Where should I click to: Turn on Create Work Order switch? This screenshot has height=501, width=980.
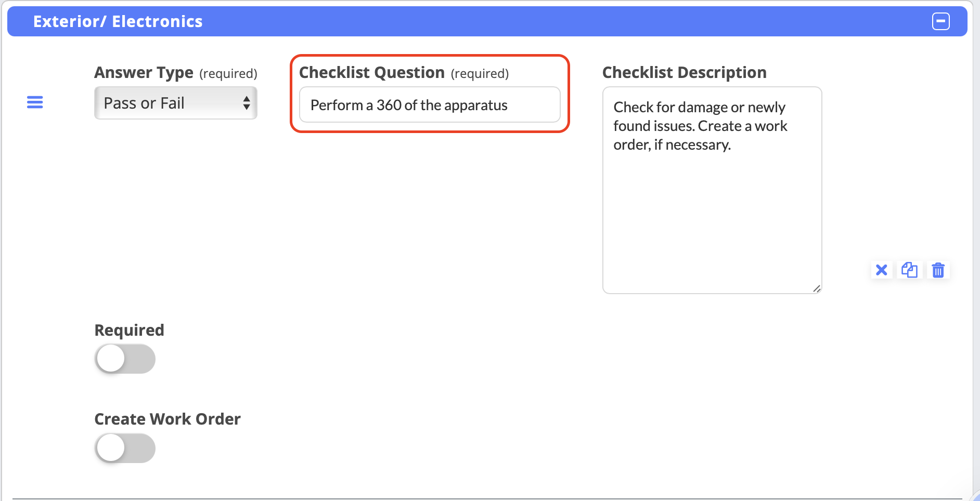(x=125, y=448)
